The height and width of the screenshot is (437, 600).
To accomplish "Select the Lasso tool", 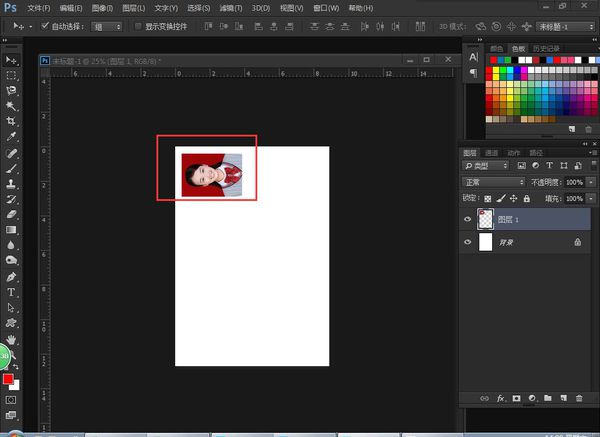I will tap(11, 90).
